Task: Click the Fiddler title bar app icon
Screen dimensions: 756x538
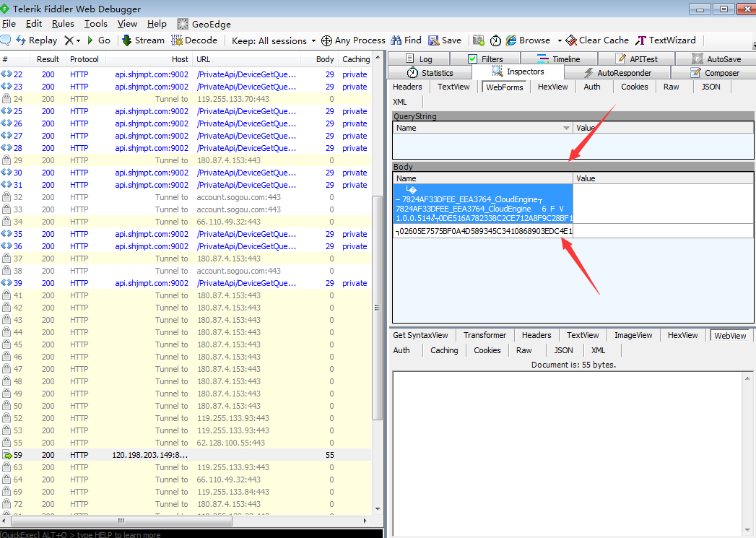Action: pyautogui.click(x=5, y=9)
